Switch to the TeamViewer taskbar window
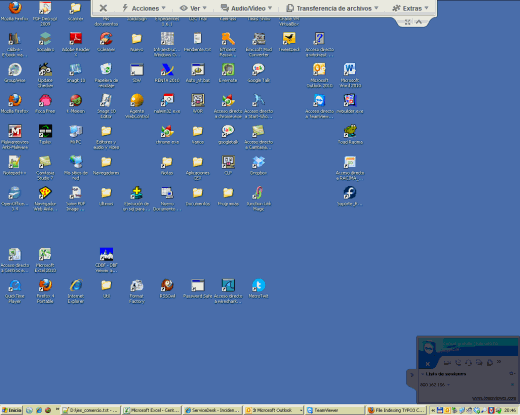Image resolution: width=520 pixels, height=415 pixels. point(335,410)
